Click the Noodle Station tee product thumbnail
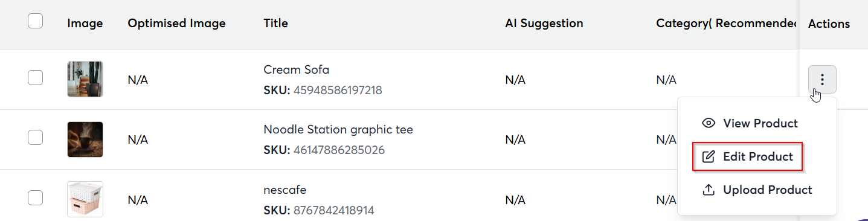This screenshot has height=221, width=868. (85, 139)
